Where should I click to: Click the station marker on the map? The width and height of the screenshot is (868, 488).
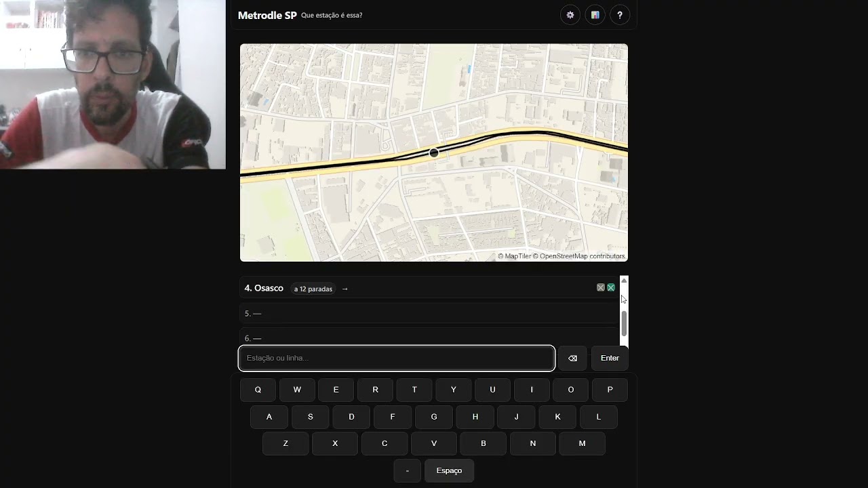click(x=434, y=152)
